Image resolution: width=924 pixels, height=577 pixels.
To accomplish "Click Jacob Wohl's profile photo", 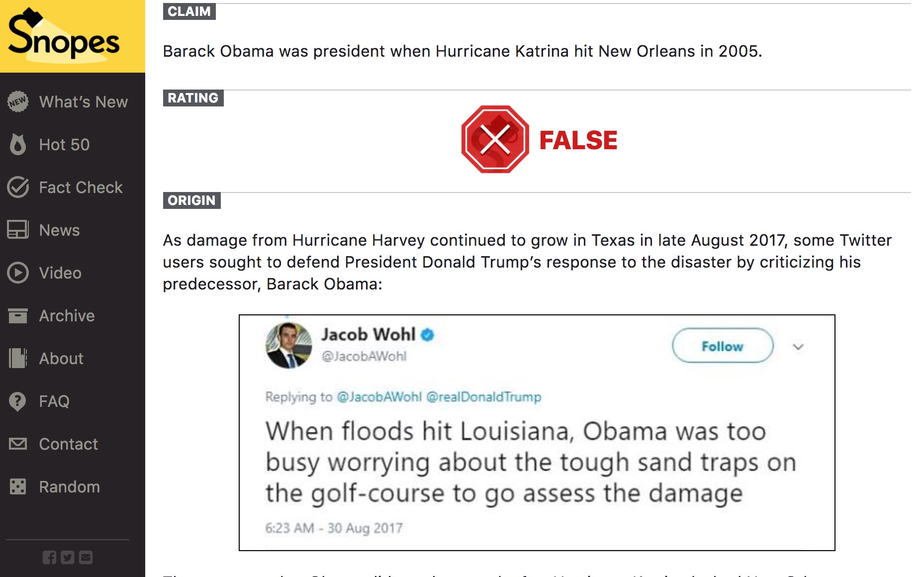I will pyautogui.click(x=289, y=345).
